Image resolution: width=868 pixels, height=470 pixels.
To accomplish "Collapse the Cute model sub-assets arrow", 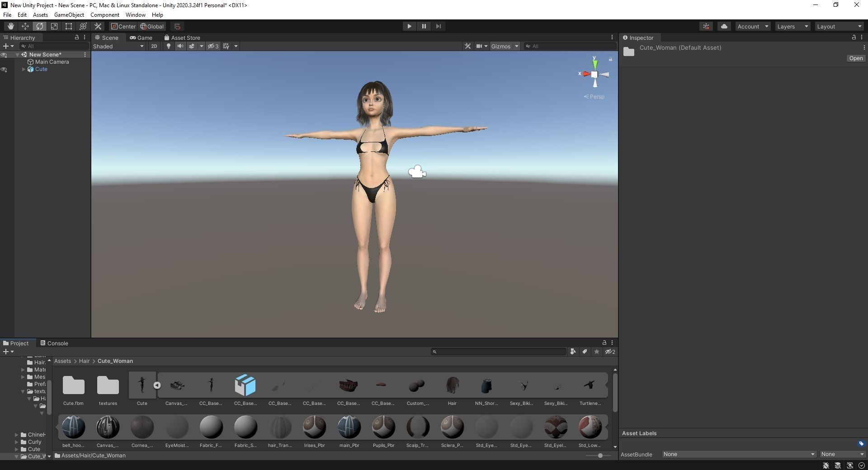I will pyautogui.click(x=157, y=385).
